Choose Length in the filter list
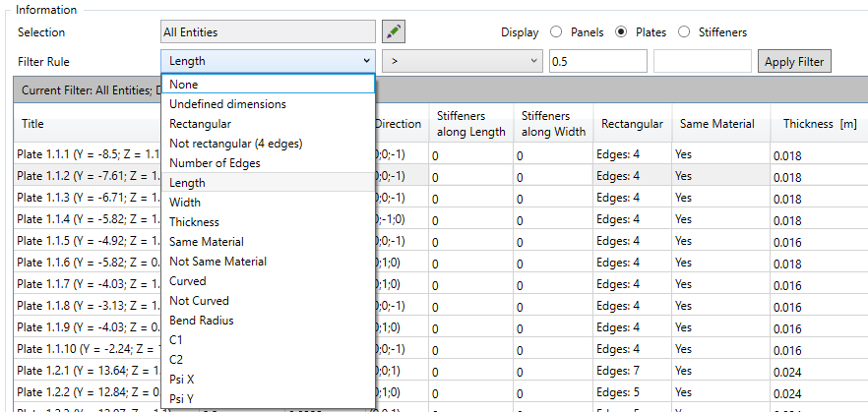This screenshot has height=412, width=868. click(x=268, y=183)
